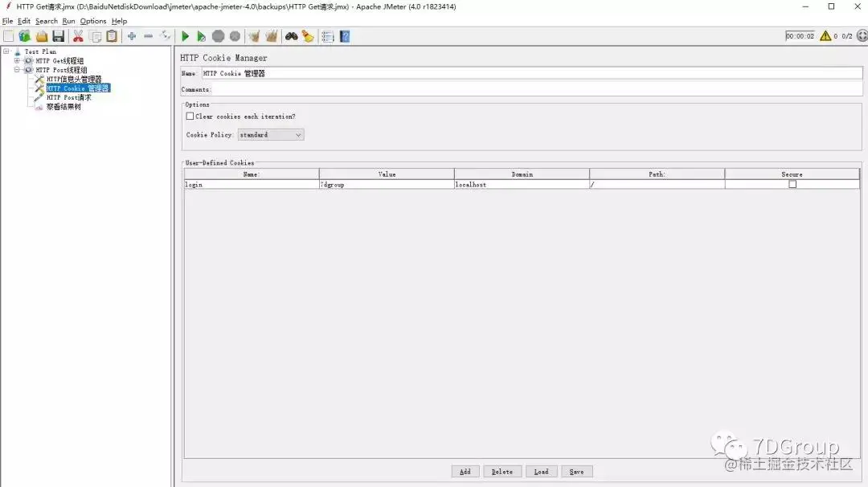Clear all results with the double broom icon
This screenshot has width=868, height=487.
tap(272, 36)
